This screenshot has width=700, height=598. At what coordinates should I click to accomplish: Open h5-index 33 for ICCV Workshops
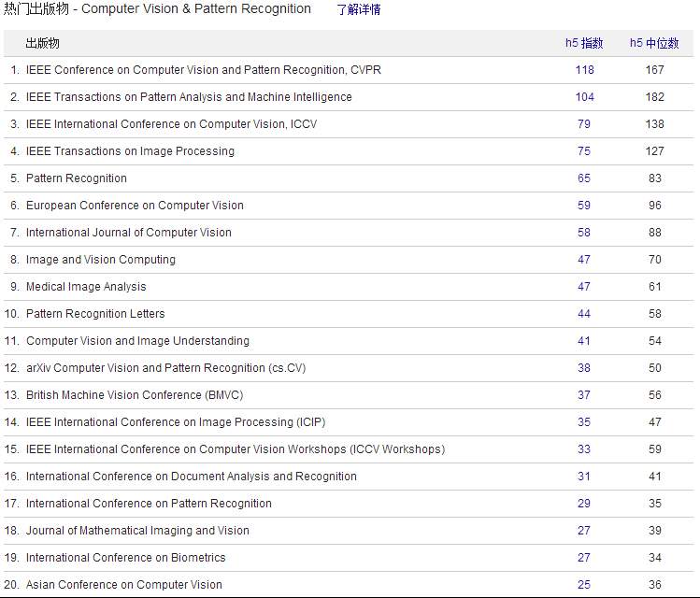click(584, 449)
